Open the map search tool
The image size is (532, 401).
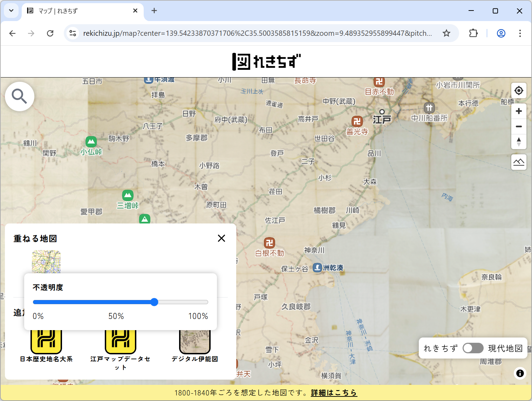(20, 96)
